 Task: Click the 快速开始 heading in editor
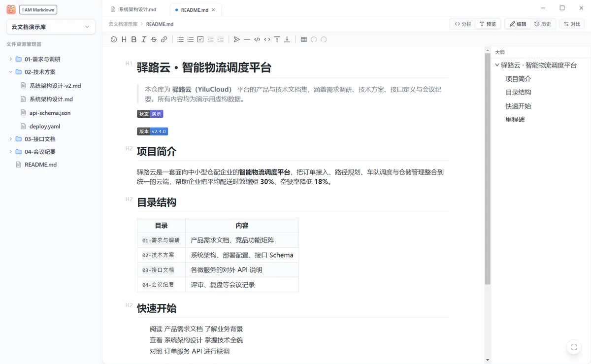coord(157,308)
